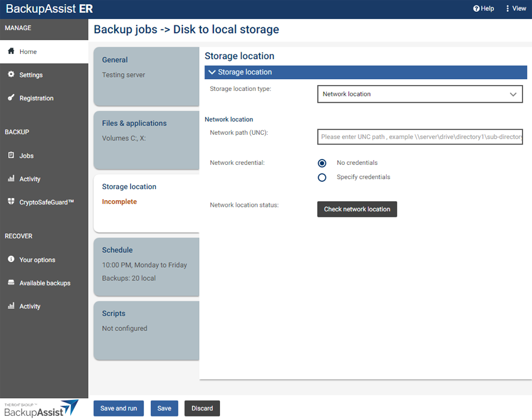
Task: Select the Specify credentials radio button
Action: (x=322, y=177)
